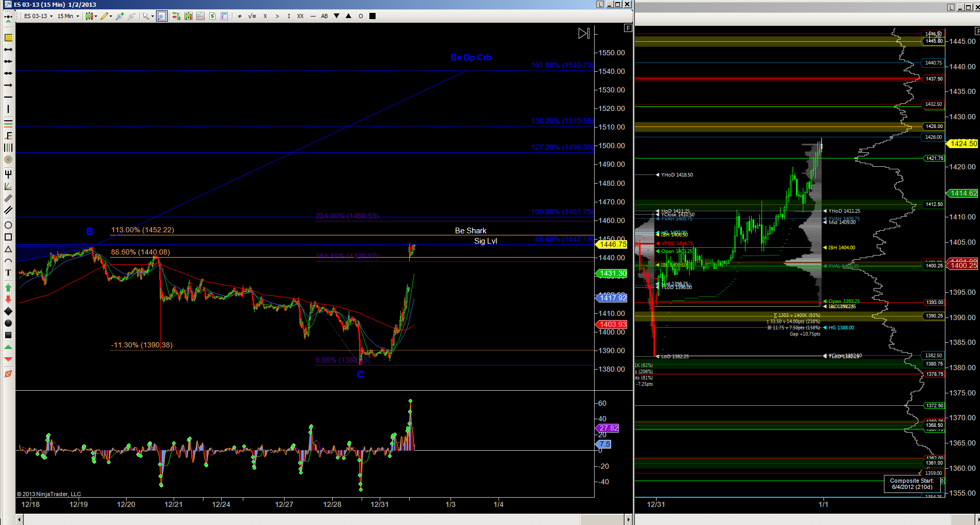Pick the Andrews pitchfork drawing tool

tap(8, 174)
